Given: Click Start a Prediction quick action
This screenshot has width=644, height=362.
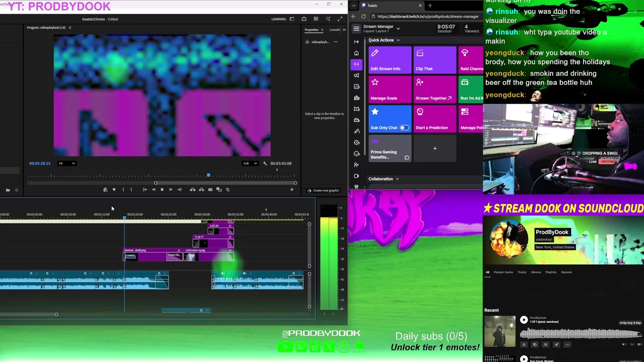Looking at the screenshot, I should coord(435,119).
